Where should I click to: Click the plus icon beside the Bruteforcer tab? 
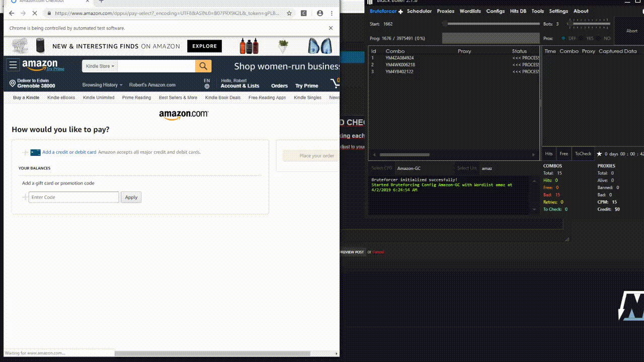pos(400,12)
